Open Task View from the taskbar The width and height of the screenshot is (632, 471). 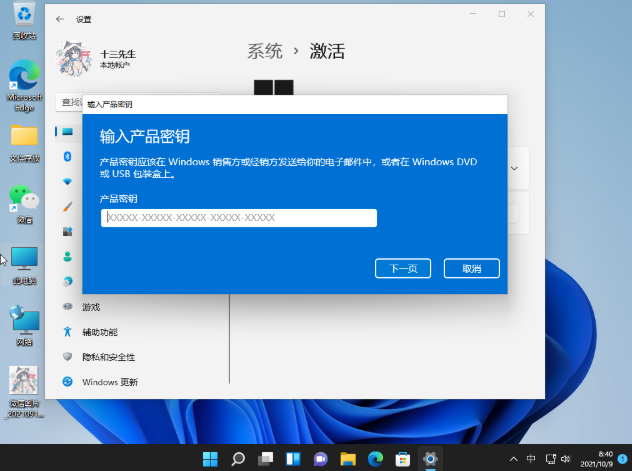tap(266, 459)
